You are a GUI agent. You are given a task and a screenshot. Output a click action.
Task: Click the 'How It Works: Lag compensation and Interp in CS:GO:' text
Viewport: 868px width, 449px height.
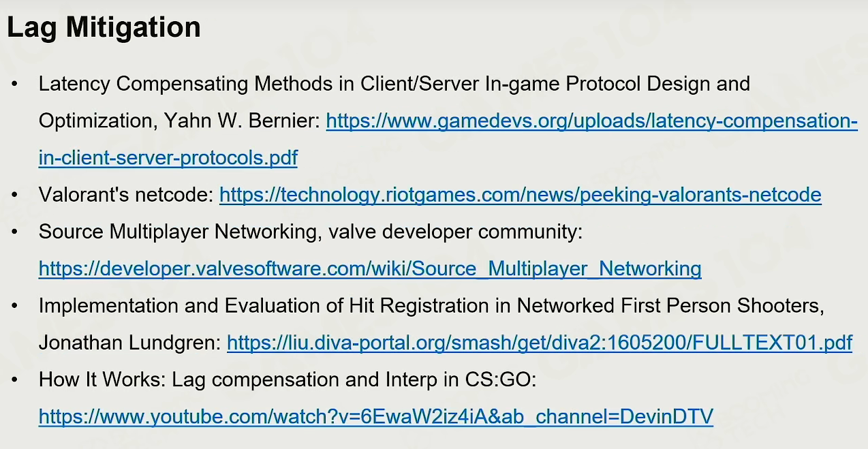(x=288, y=379)
